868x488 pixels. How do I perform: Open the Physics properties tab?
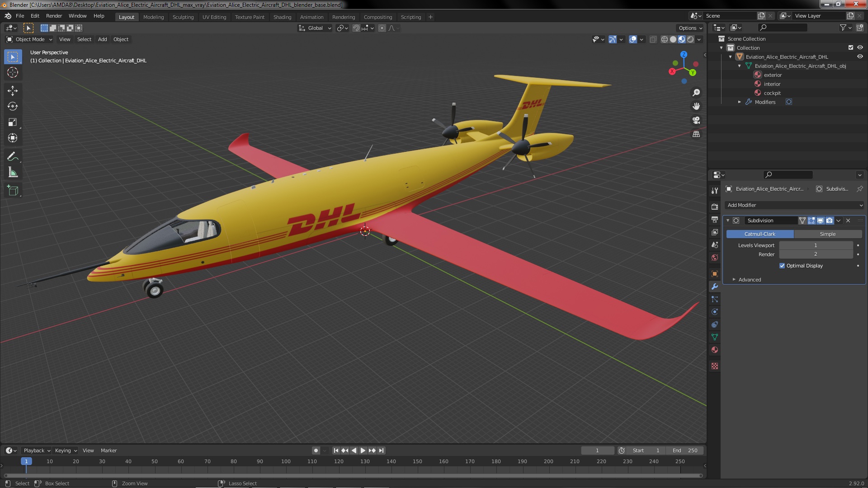click(x=715, y=312)
